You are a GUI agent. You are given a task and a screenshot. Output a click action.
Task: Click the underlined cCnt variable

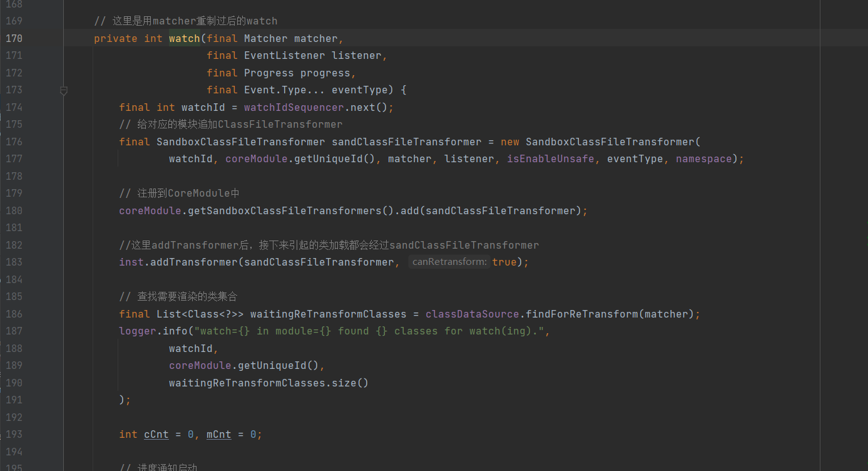[x=156, y=434]
